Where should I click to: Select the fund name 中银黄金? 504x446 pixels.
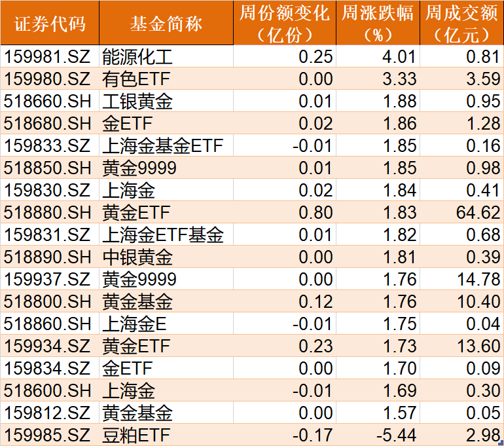click(x=137, y=257)
